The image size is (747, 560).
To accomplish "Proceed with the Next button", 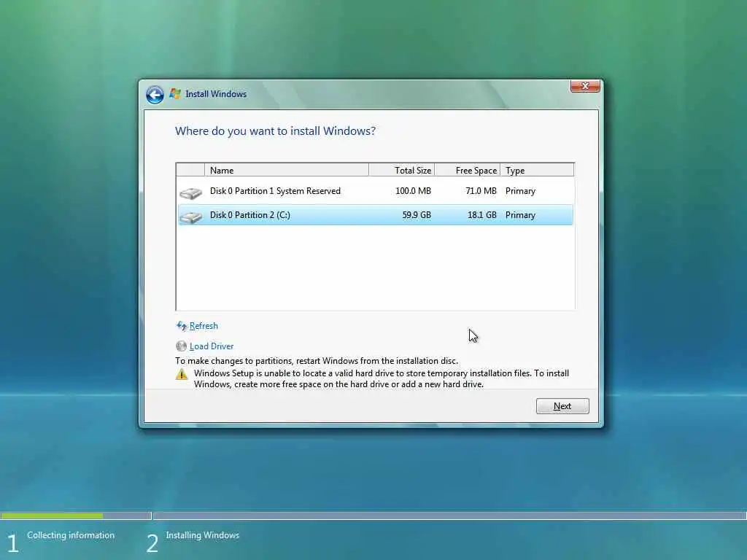I will tap(562, 406).
